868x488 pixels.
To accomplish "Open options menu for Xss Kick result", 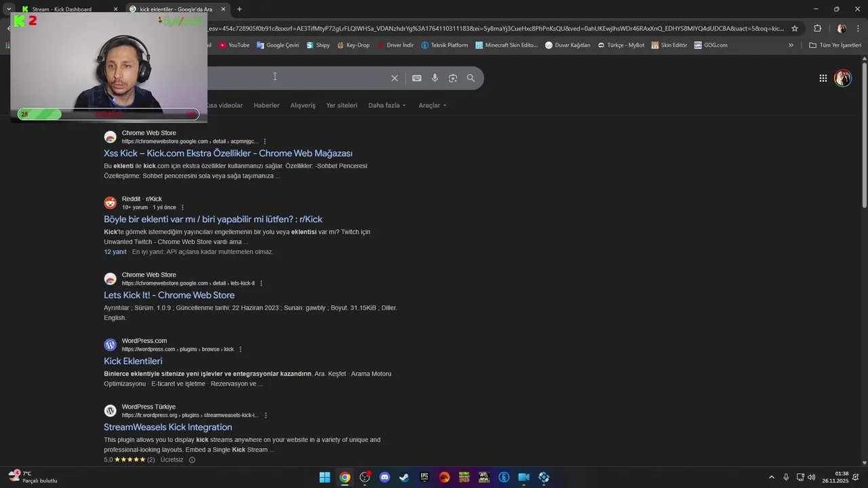I will (x=265, y=142).
